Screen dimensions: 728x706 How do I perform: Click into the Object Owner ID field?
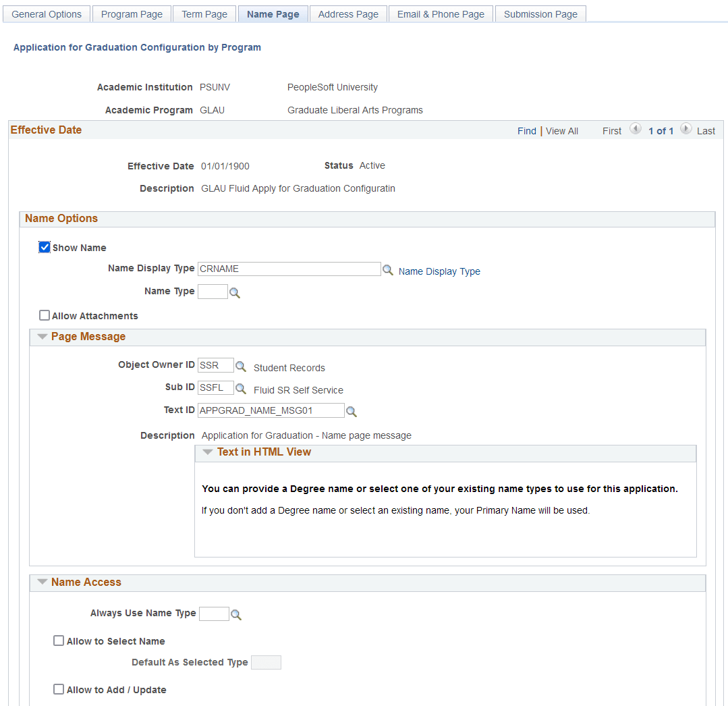tap(215, 365)
